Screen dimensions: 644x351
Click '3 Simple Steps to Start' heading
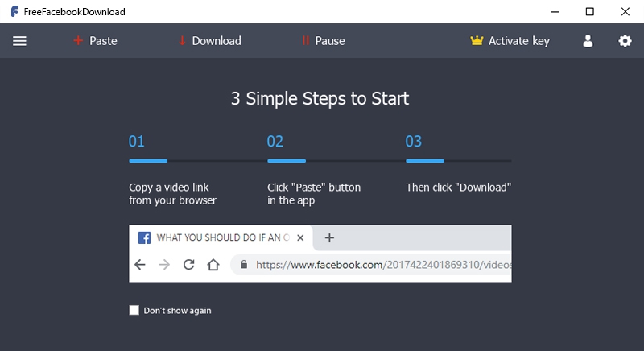[320, 98]
